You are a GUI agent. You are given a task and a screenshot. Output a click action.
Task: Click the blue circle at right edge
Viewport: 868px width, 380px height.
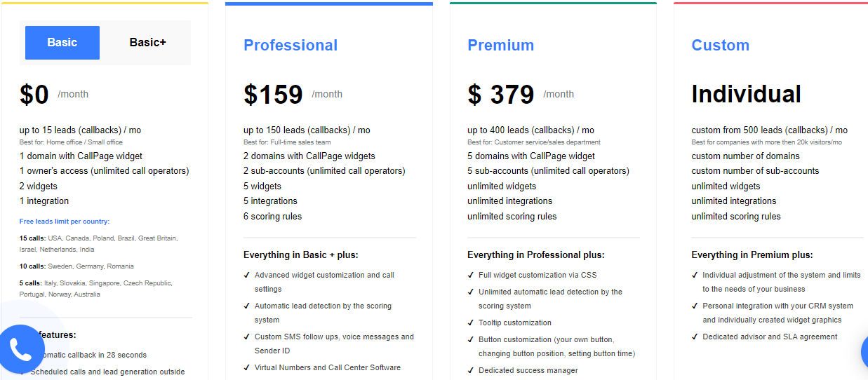864,352
